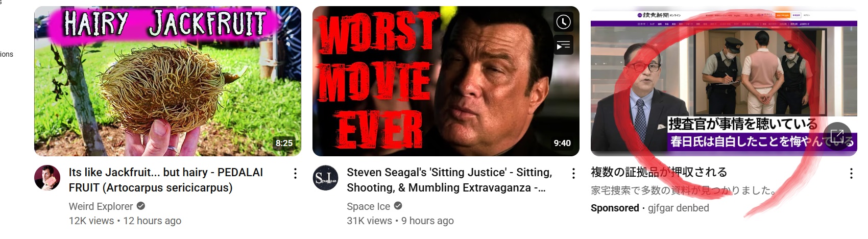The width and height of the screenshot is (868, 239).
Task: Open the PEDALAI FRUIT video title link
Action: pyautogui.click(x=166, y=180)
